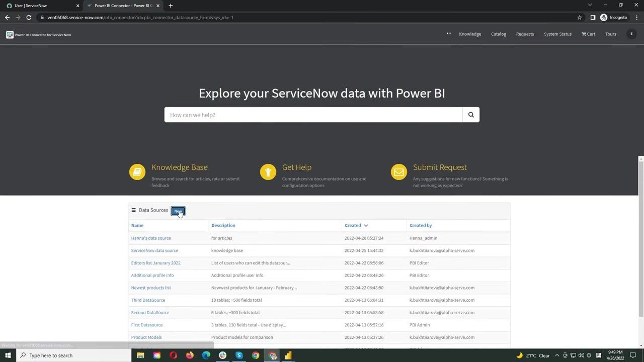Open the Data Sources hamburger menu
644x362 pixels.
tap(133, 210)
